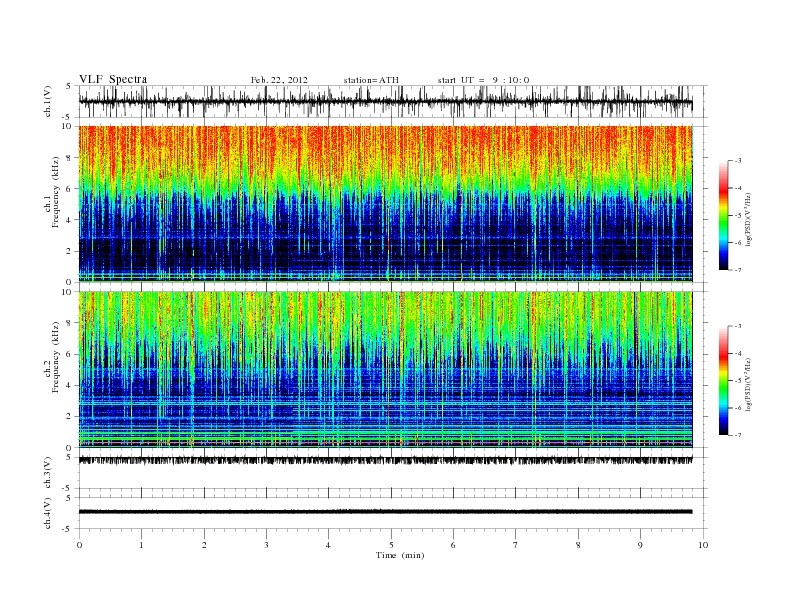
Task: Click the time axis tick label "0"
Action: 79,545
